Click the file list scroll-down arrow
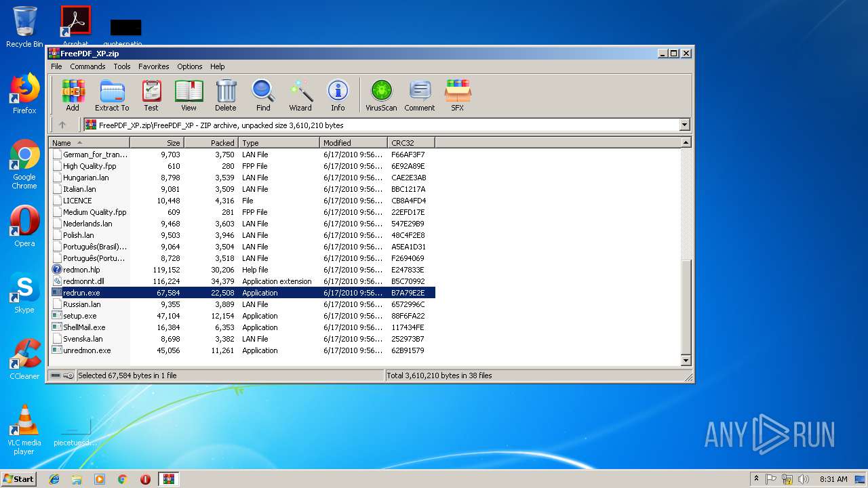The width and height of the screenshot is (868, 488). (686, 361)
